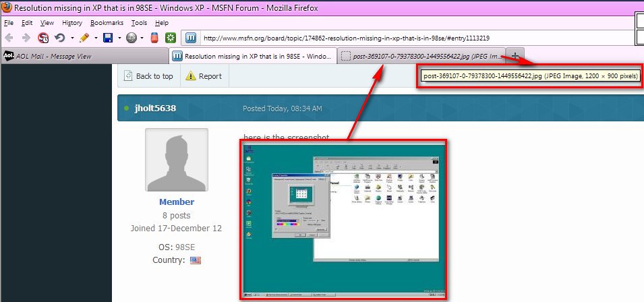The height and width of the screenshot is (302, 644).
Task: Open dropdown arrow beside floppy disk icon
Action: pyautogui.click(x=119, y=38)
